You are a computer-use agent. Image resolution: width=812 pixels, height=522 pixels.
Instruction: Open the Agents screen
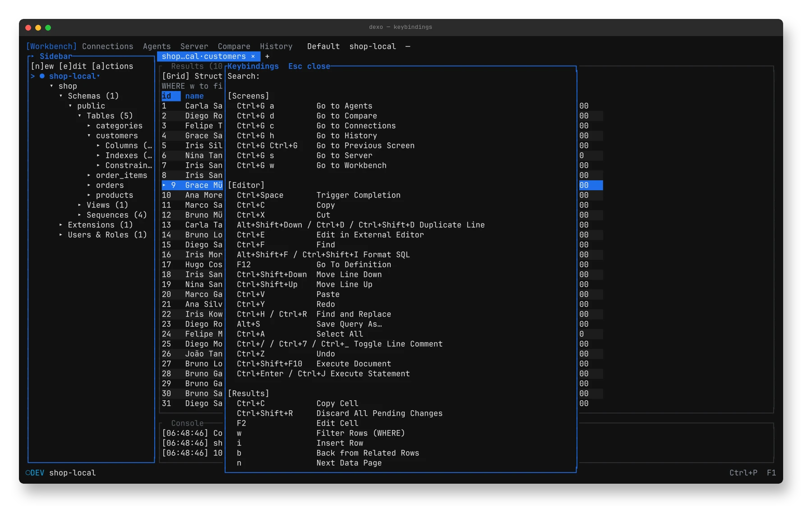point(157,46)
